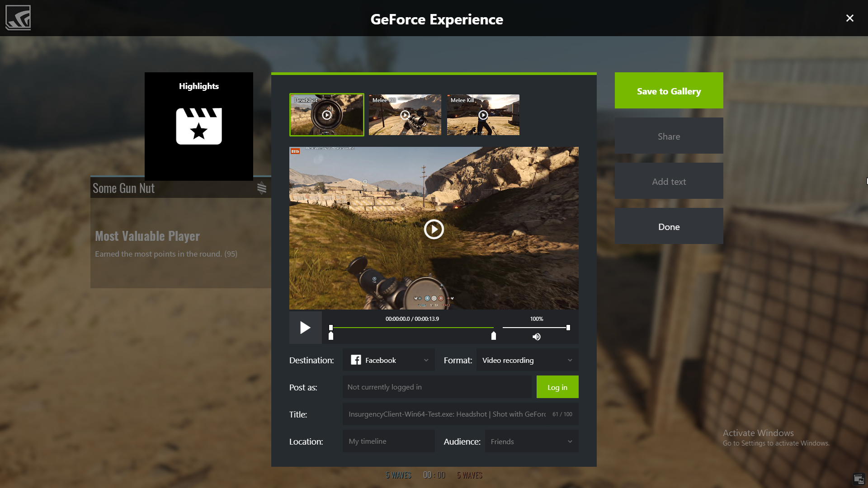Click the Facebook logo in the Destination field

point(356,360)
